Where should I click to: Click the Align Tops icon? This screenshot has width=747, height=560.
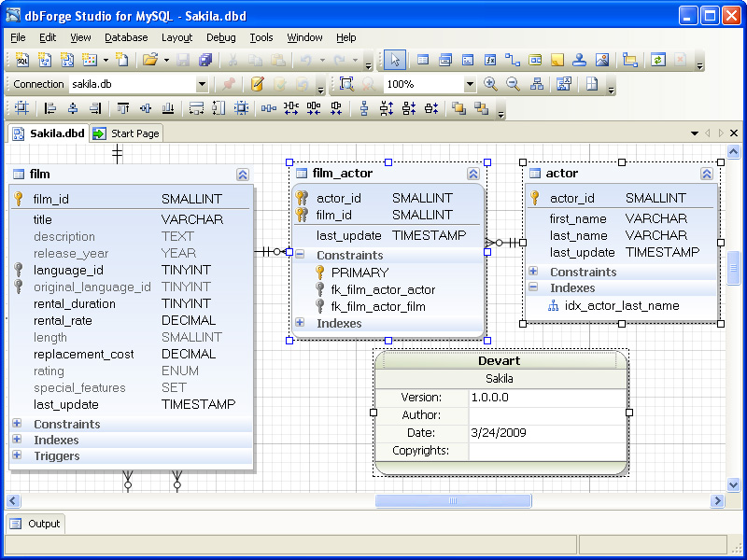coord(123,108)
